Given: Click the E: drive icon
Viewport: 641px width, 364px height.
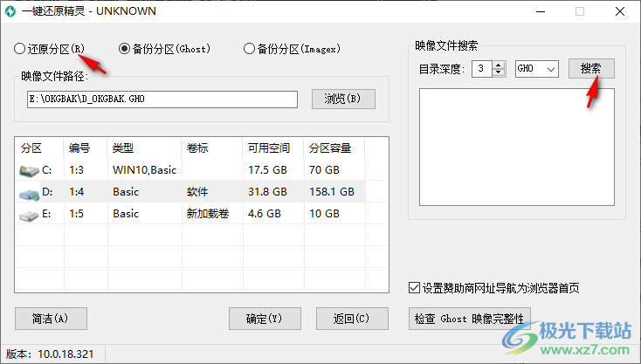Looking at the screenshot, I should (29, 216).
